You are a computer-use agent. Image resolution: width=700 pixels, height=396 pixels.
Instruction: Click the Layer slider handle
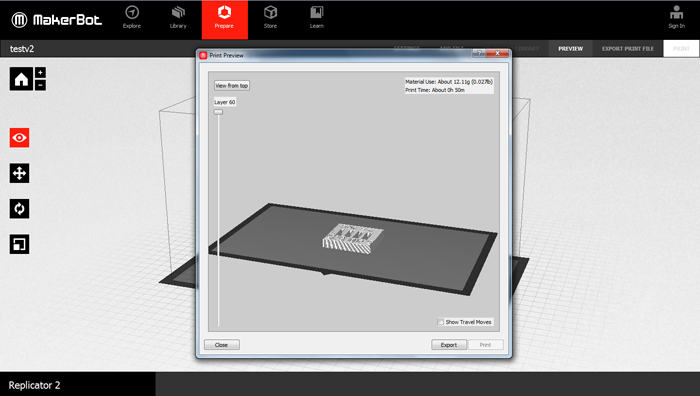point(218,112)
